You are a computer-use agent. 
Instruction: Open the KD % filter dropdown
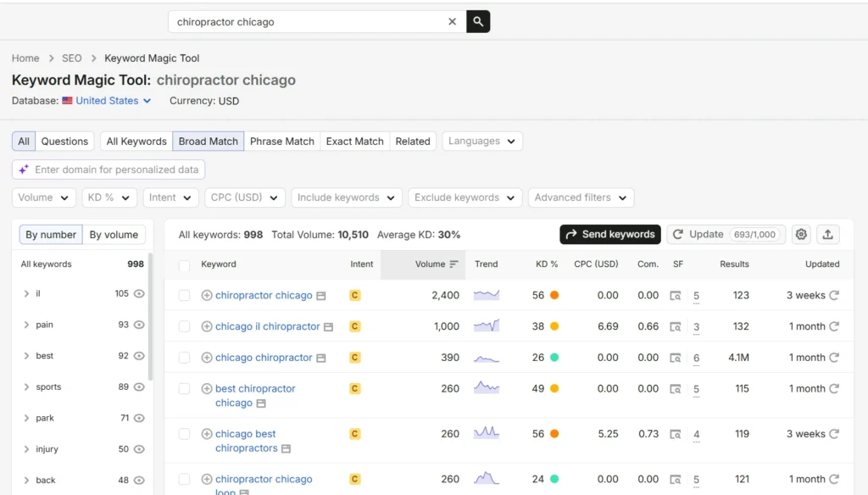coord(109,197)
